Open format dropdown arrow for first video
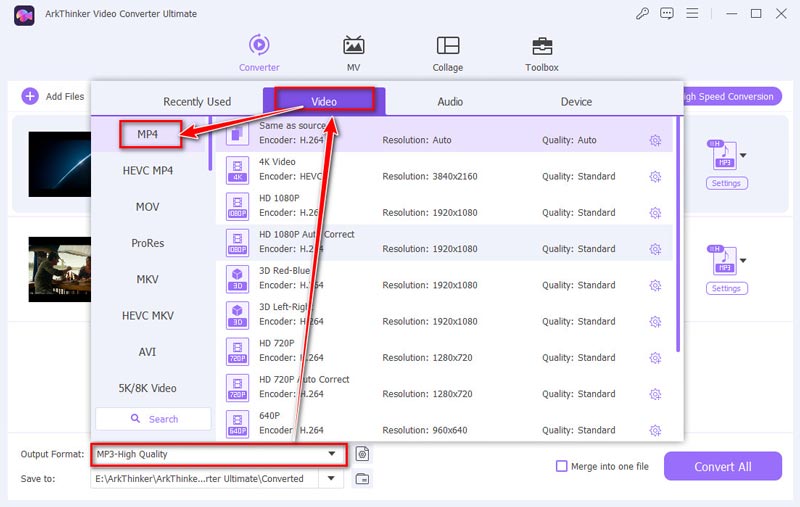The image size is (800, 507). click(x=743, y=156)
